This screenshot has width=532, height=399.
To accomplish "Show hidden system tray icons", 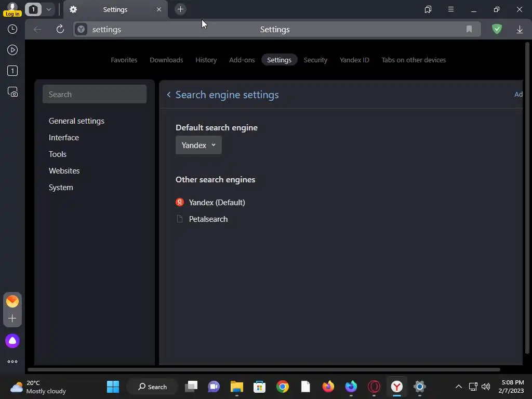I will point(458,387).
